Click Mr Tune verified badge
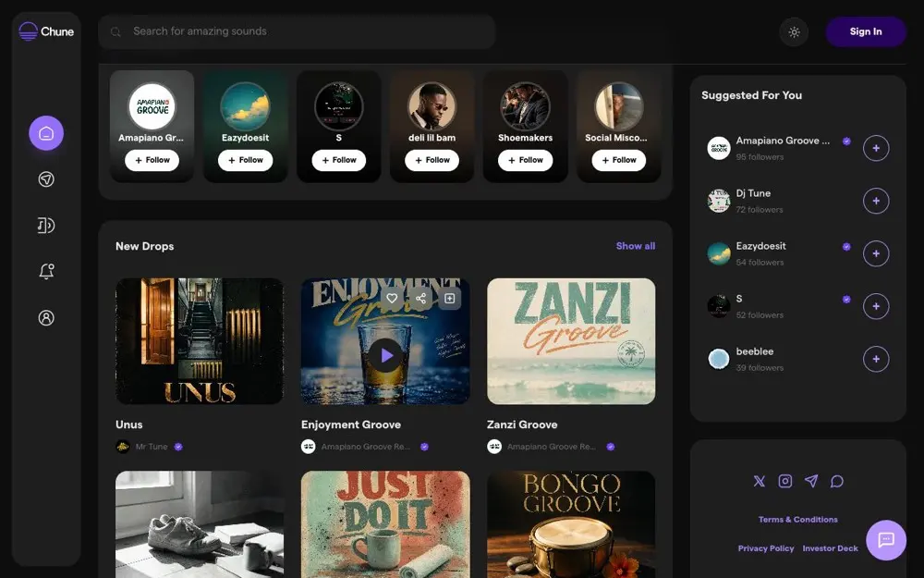 pyautogui.click(x=178, y=447)
